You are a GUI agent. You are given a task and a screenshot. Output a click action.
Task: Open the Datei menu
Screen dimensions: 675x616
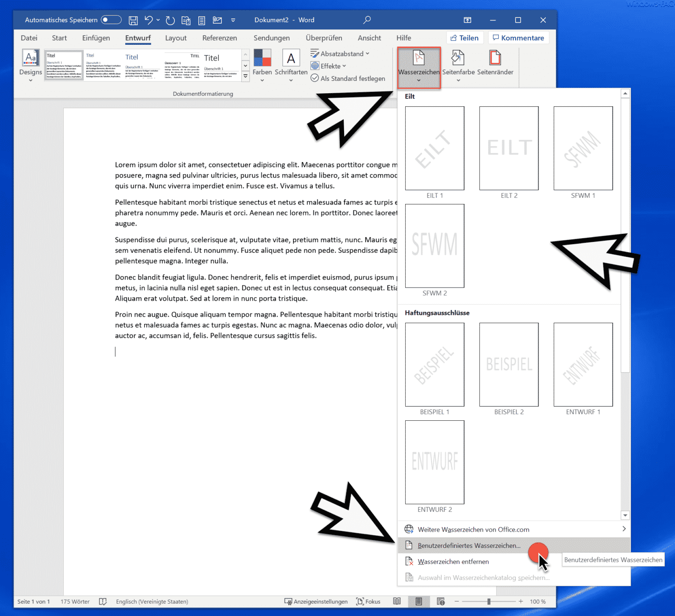[x=29, y=38]
